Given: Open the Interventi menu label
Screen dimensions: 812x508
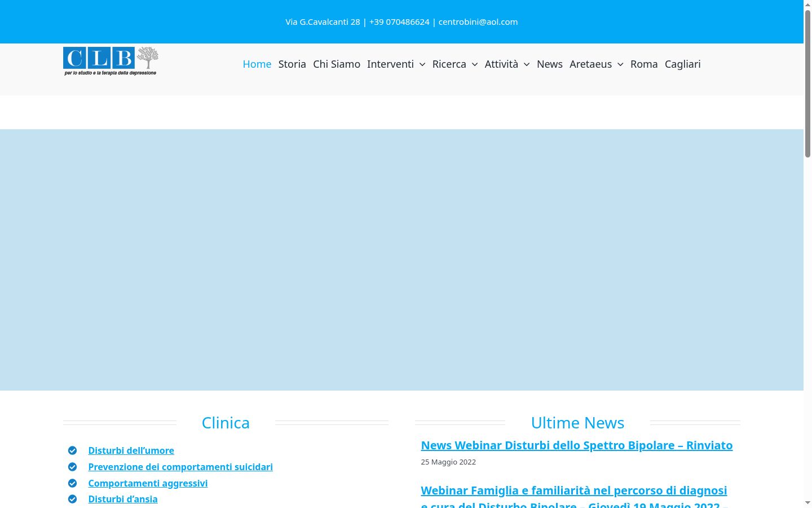Looking at the screenshot, I should point(390,64).
